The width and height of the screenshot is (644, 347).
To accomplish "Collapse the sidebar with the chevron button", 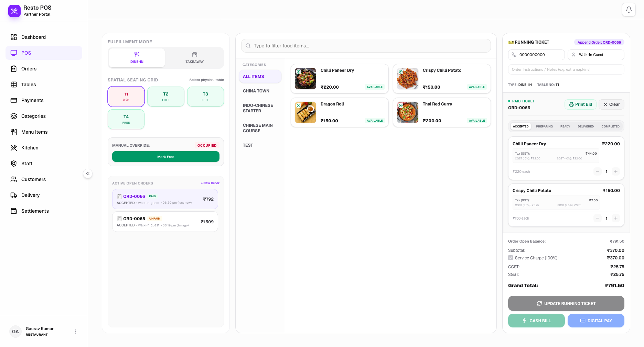I will (88, 173).
